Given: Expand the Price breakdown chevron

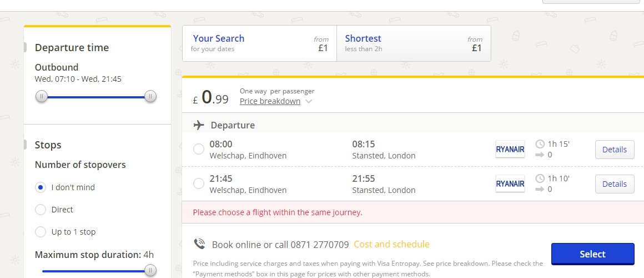Looking at the screenshot, I should 309,102.
